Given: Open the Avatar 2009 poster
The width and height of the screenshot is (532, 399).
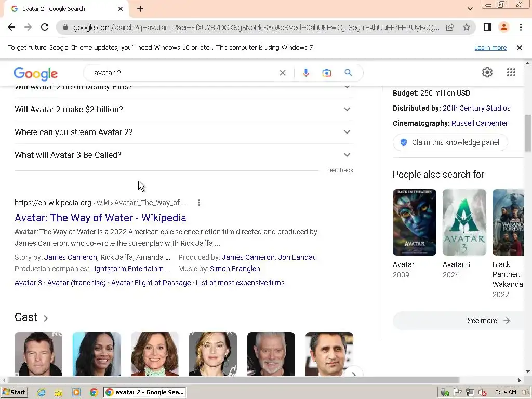Looking at the screenshot, I should click(414, 222).
